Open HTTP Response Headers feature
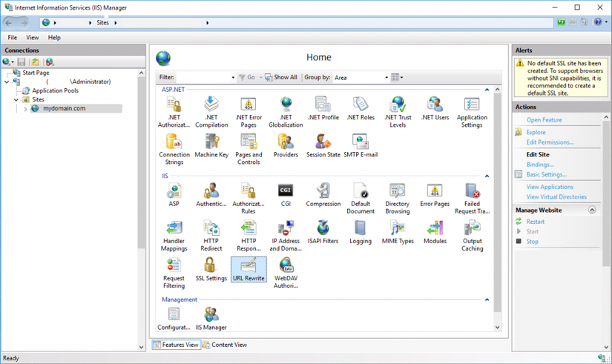 249,236
